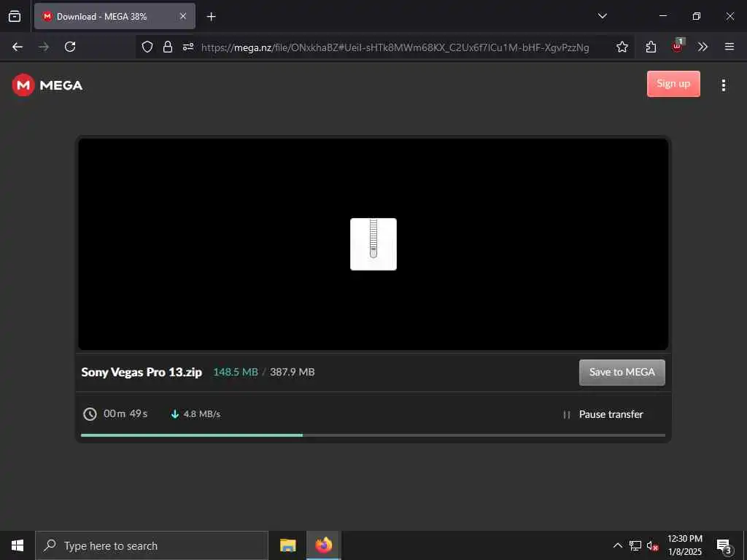Open the uBlock Origin extension icon
Viewport: 747px width, 560px height.
678,46
